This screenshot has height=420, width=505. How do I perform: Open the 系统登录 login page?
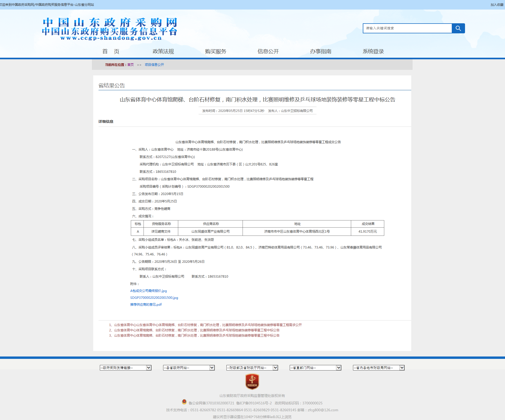coord(373,51)
